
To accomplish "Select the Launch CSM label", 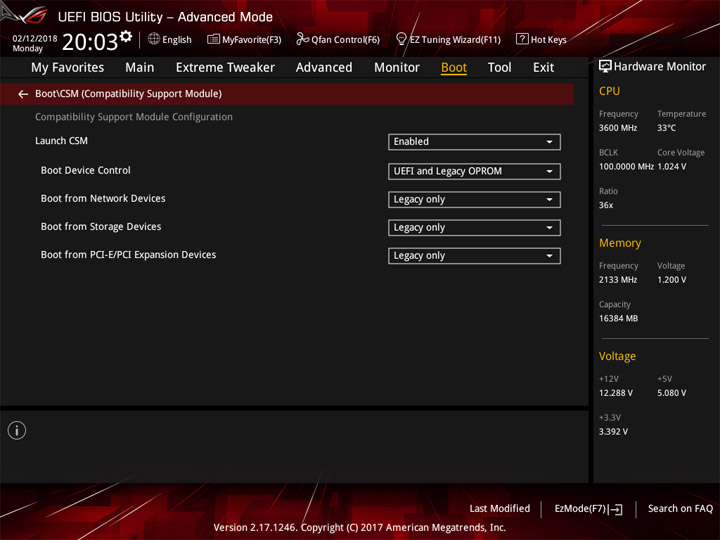I will [x=62, y=141].
